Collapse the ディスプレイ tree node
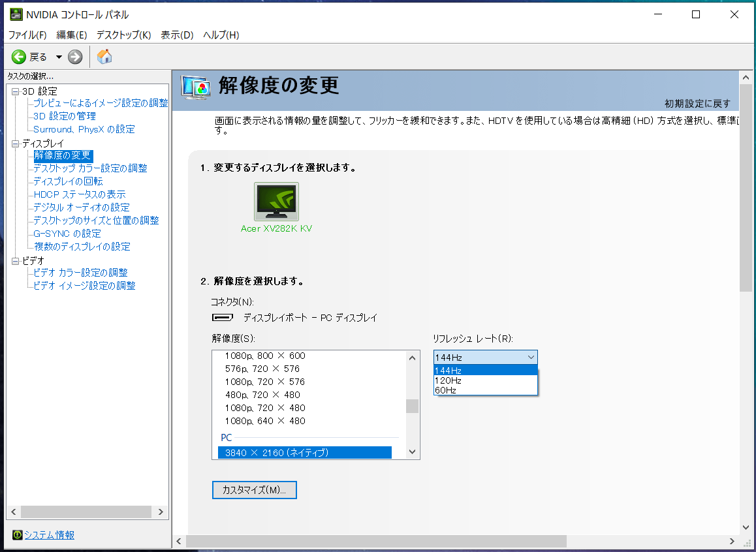 16,143
